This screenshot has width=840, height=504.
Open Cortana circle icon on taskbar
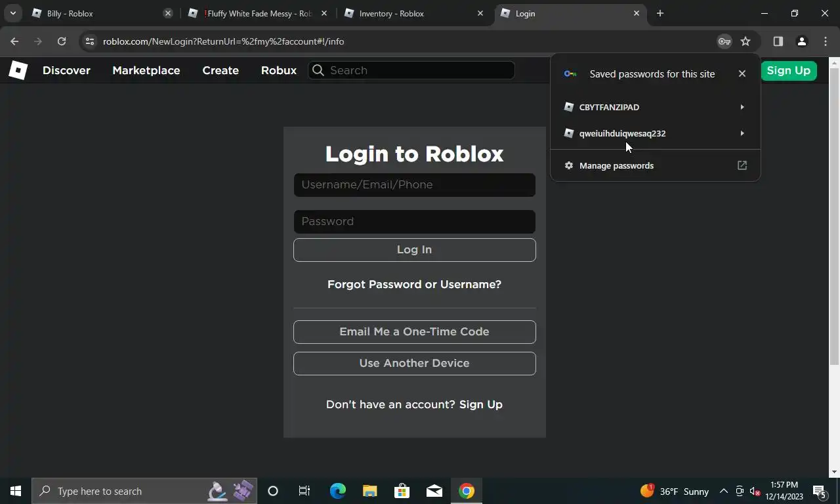pyautogui.click(x=273, y=491)
